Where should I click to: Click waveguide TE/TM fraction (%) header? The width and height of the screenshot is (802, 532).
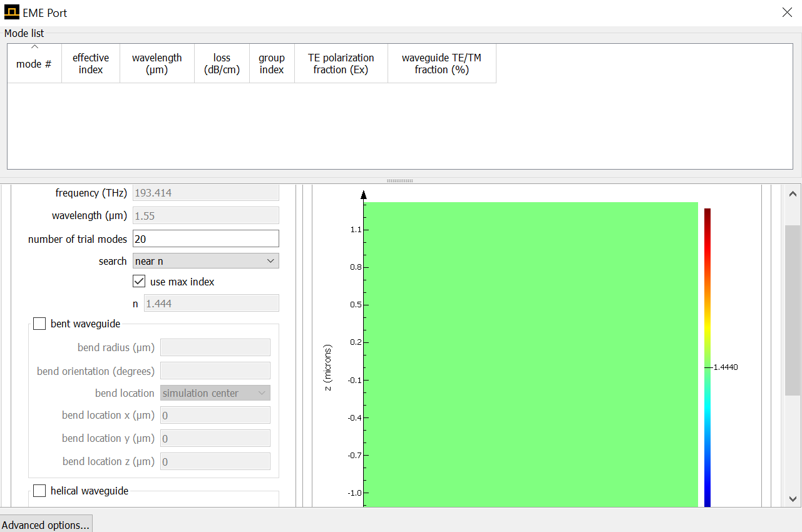442,63
